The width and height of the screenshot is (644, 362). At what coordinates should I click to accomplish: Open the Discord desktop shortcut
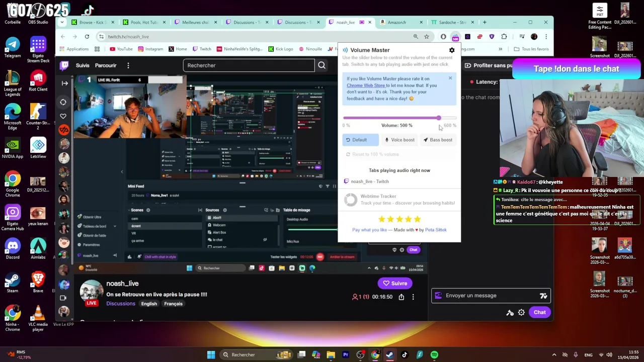tap(13, 250)
